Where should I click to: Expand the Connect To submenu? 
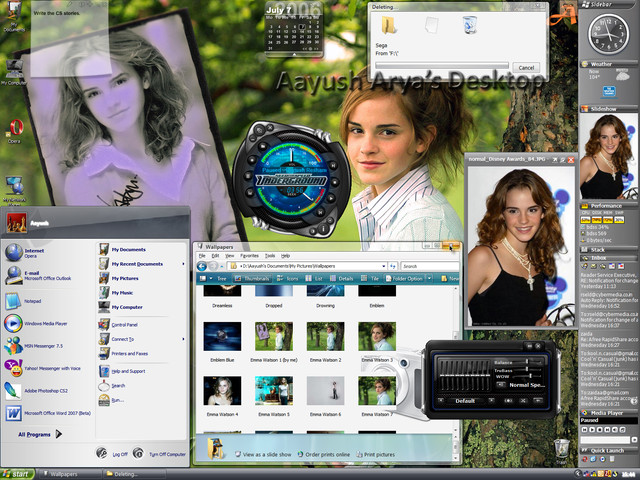(141, 339)
